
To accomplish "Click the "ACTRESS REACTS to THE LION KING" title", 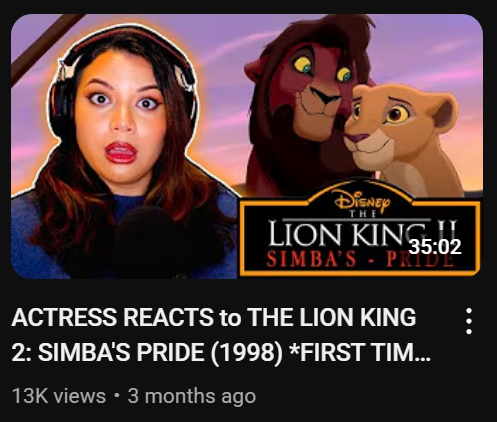I will [214, 317].
